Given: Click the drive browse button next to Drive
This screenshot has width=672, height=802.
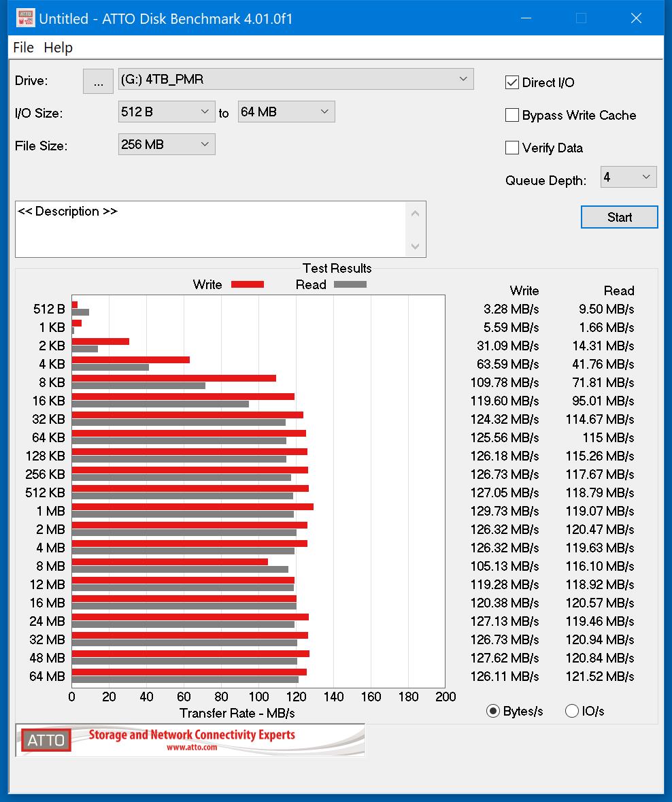Looking at the screenshot, I should [98, 81].
